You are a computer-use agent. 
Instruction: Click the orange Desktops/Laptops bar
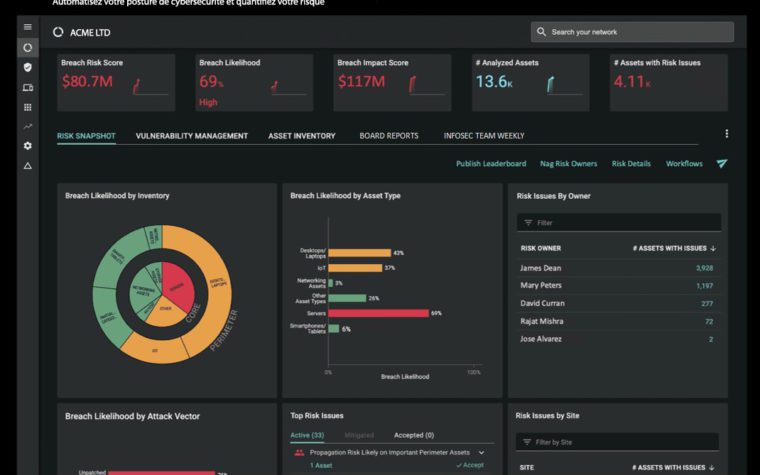click(x=360, y=253)
